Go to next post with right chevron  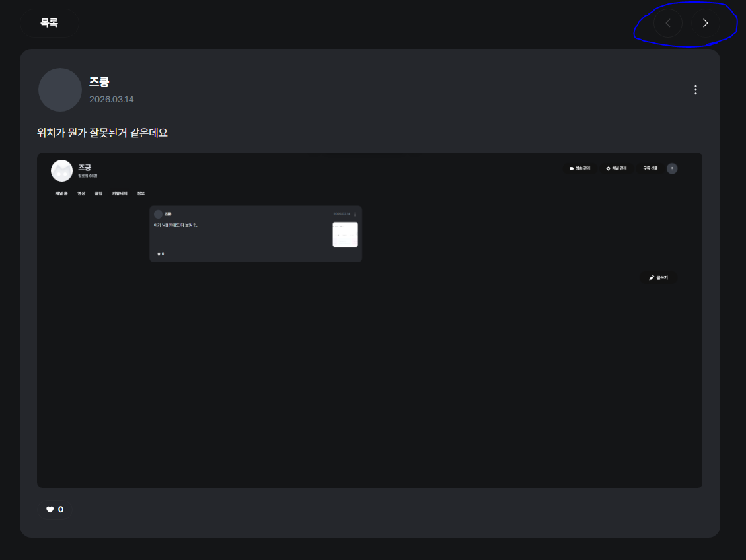(x=705, y=24)
